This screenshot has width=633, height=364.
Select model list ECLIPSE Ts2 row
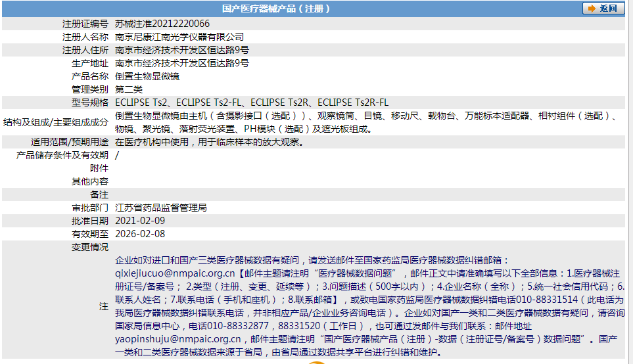[x=252, y=102]
